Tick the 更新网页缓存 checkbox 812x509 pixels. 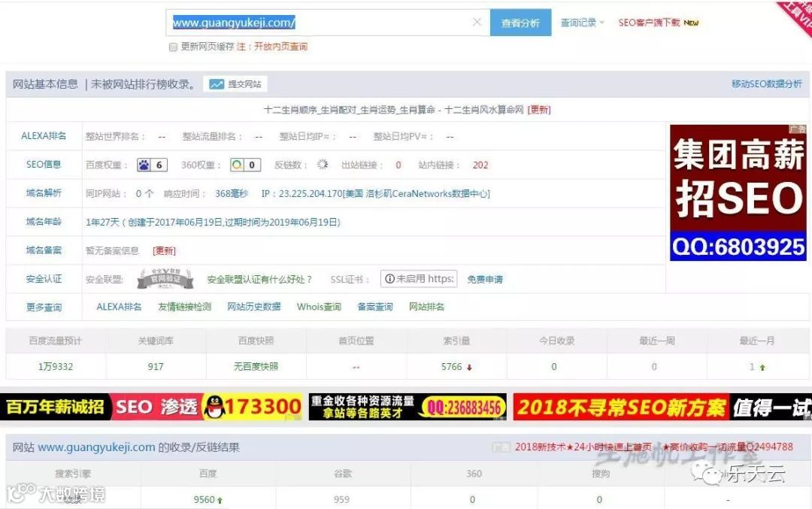pyautogui.click(x=174, y=47)
